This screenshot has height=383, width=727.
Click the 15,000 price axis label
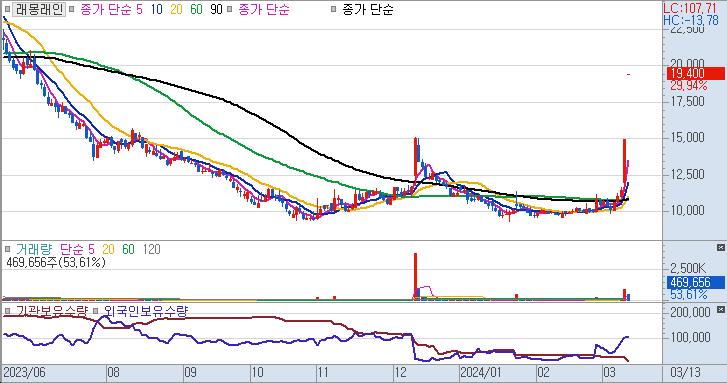point(688,138)
